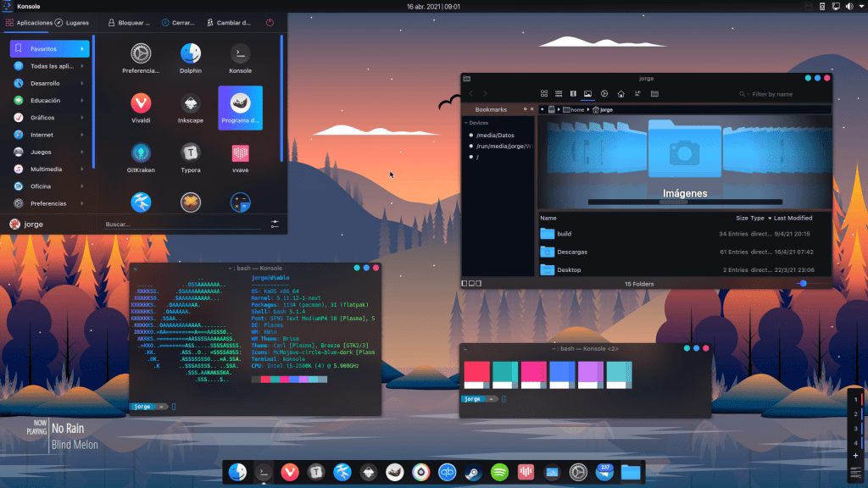Viewport: 868px width, 488px height.
Task: Expand the Multimedia category in launcher
Action: (49, 169)
